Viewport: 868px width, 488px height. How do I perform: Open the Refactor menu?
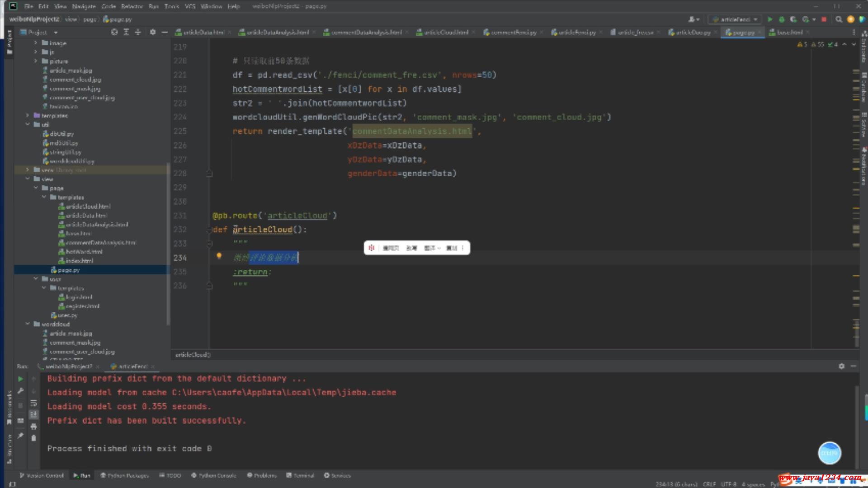(x=132, y=6)
